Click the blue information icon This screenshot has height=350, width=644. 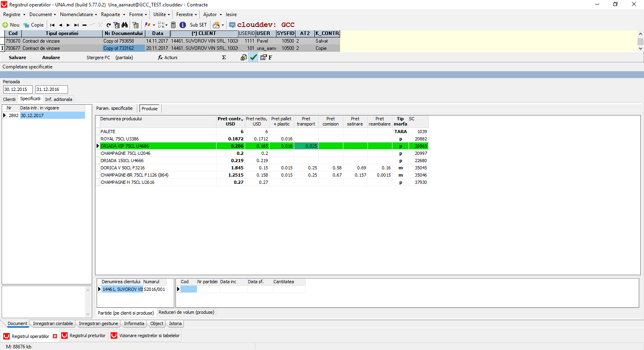tap(183, 25)
